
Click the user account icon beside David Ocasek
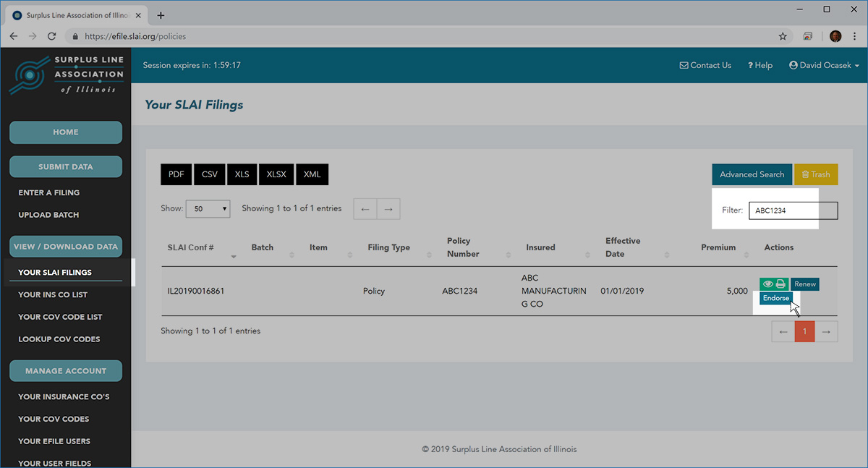pyautogui.click(x=793, y=65)
